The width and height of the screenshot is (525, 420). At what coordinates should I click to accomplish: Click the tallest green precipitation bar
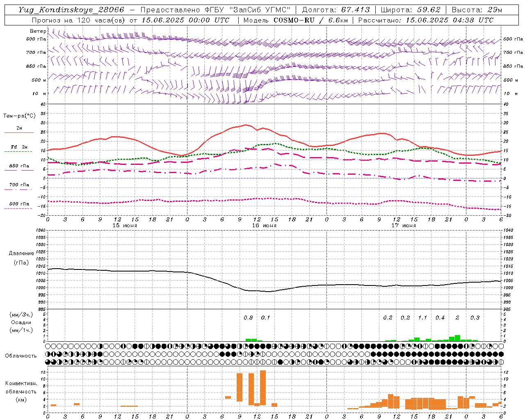(x=457, y=338)
